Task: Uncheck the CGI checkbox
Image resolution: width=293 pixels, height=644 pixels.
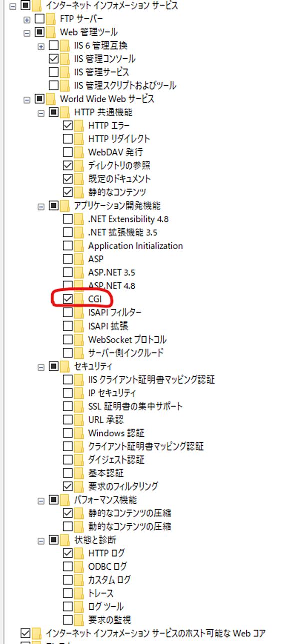Action: tap(68, 299)
